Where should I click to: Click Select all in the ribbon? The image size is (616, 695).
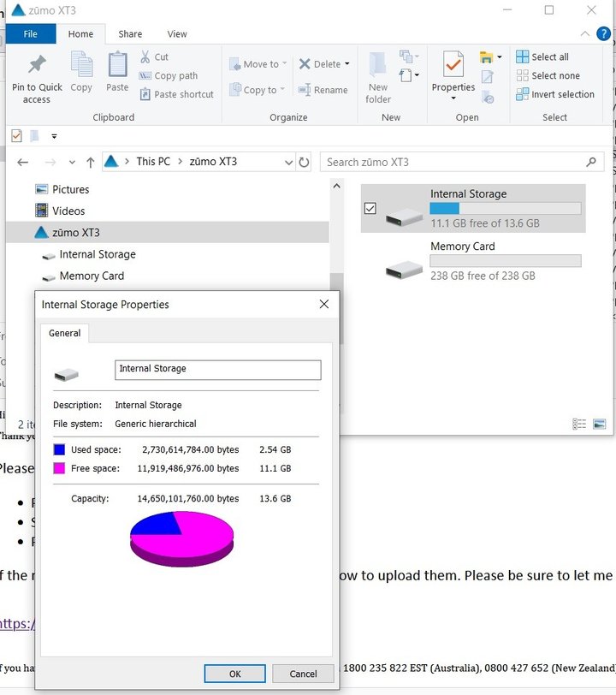tap(542, 56)
